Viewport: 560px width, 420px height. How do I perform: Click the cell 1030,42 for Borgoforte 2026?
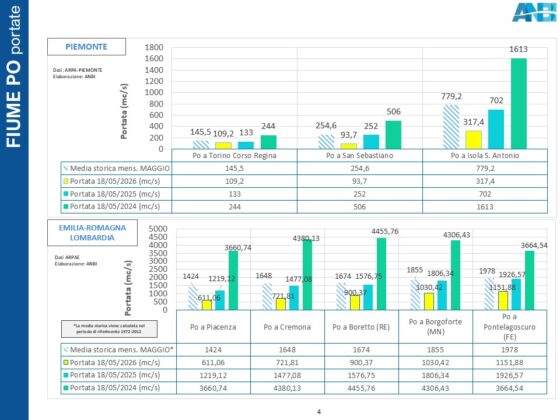click(435, 362)
